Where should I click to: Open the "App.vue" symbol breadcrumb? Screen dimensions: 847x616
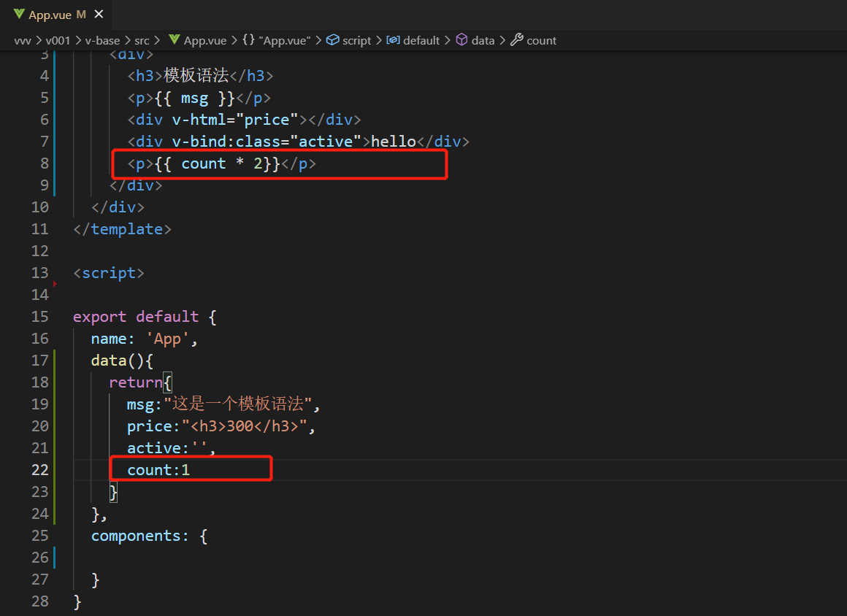pos(285,40)
